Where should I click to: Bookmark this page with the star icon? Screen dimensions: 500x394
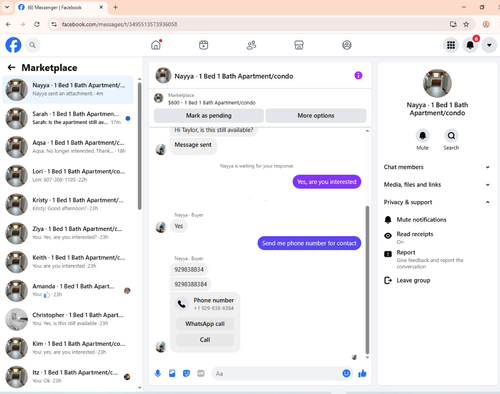point(466,24)
